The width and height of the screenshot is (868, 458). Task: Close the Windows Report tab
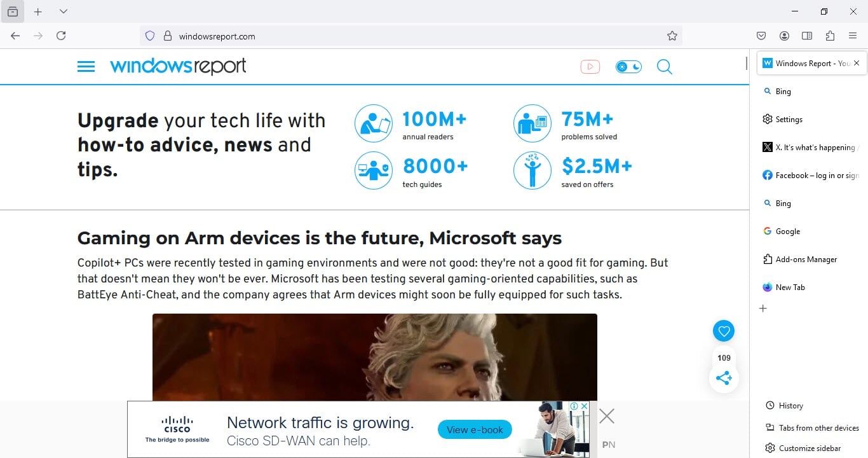[857, 63]
